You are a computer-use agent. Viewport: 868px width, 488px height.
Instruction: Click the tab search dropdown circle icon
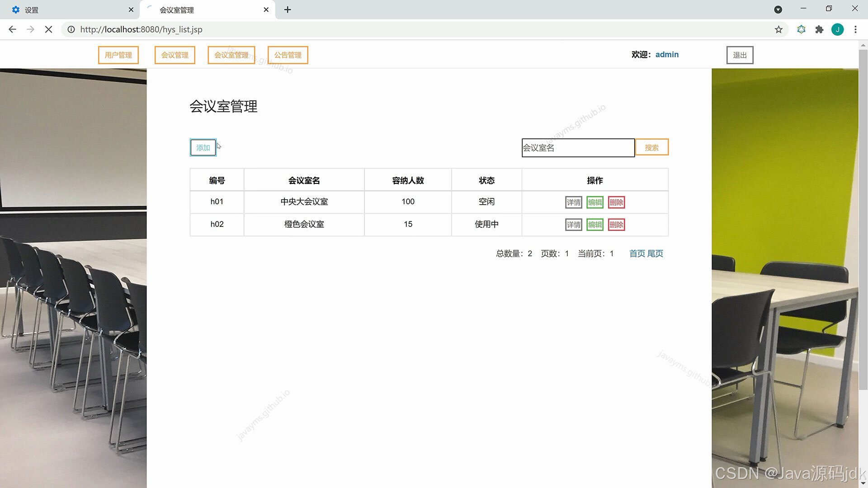point(778,9)
